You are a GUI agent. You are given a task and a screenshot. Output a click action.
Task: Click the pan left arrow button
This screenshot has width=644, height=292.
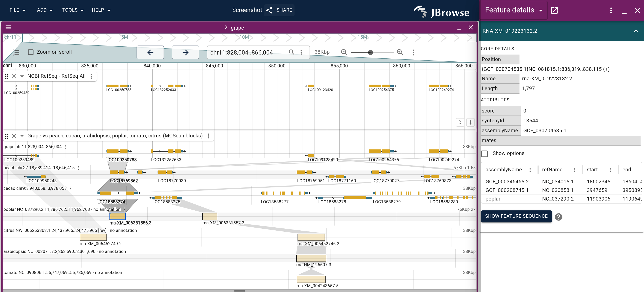150,52
